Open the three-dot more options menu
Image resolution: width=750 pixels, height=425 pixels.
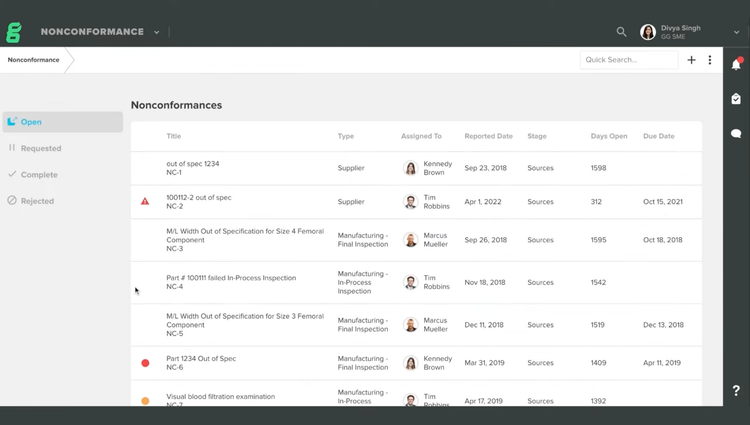pyautogui.click(x=710, y=60)
